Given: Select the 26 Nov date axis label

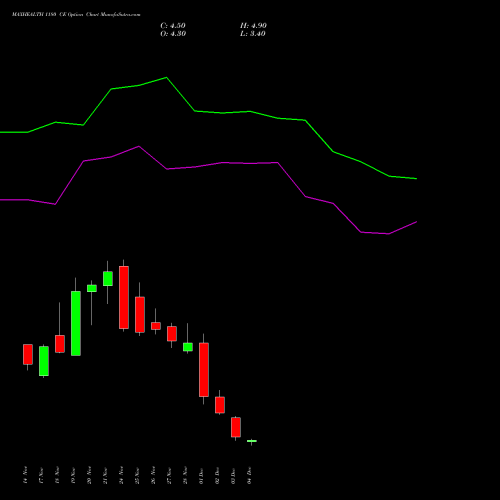Looking at the screenshot, I should (153, 475).
